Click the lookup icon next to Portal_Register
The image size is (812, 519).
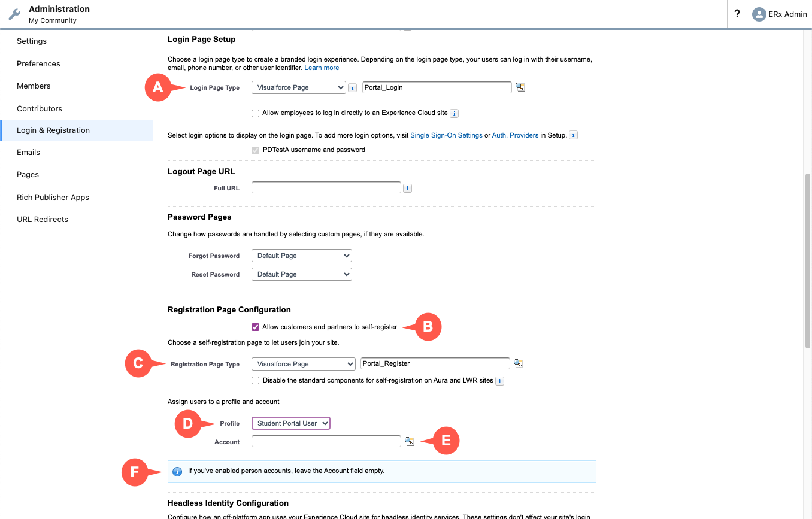519,363
